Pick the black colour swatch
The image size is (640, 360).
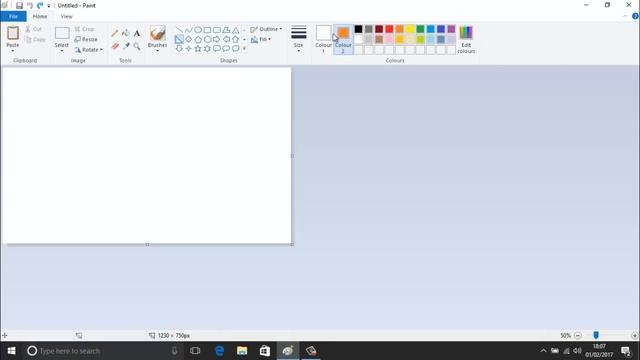[x=358, y=29]
